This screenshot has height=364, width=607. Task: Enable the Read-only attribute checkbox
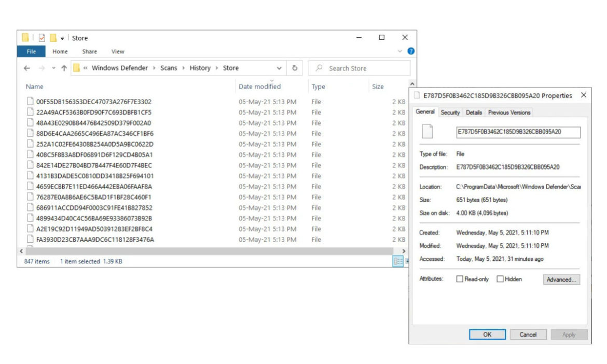459,279
